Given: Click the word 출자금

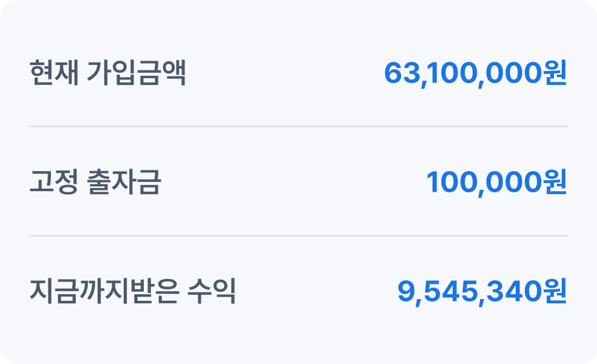Looking at the screenshot, I should (124, 182).
